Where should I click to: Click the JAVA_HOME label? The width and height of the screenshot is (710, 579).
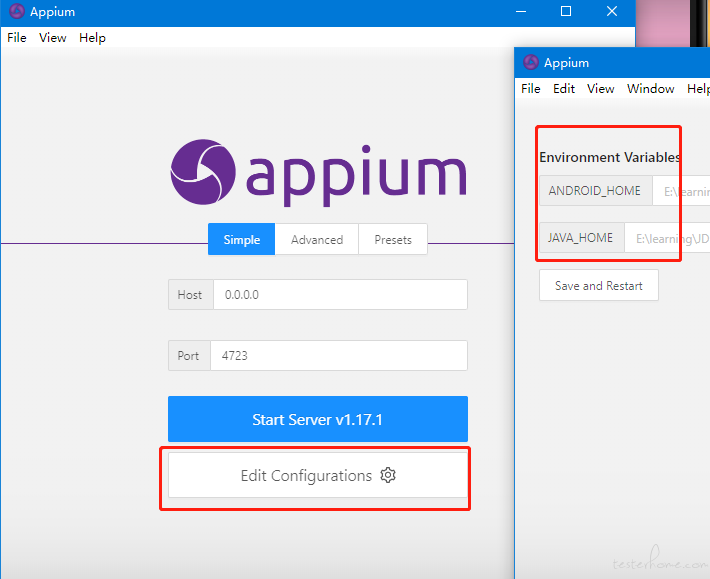tap(581, 238)
